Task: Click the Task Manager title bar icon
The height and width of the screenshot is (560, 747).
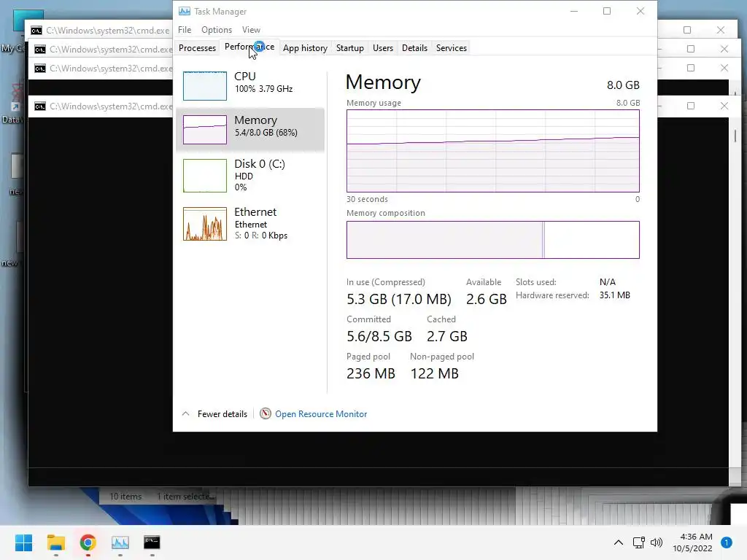Action: [x=185, y=11]
